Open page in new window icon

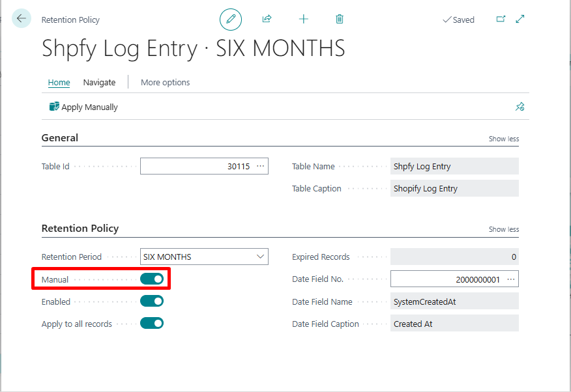(501, 19)
